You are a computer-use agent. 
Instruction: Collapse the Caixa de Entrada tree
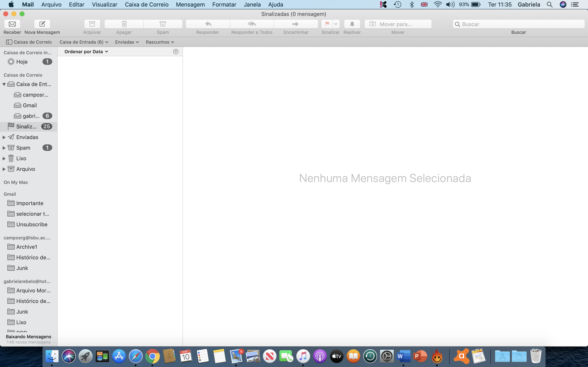point(4,84)
